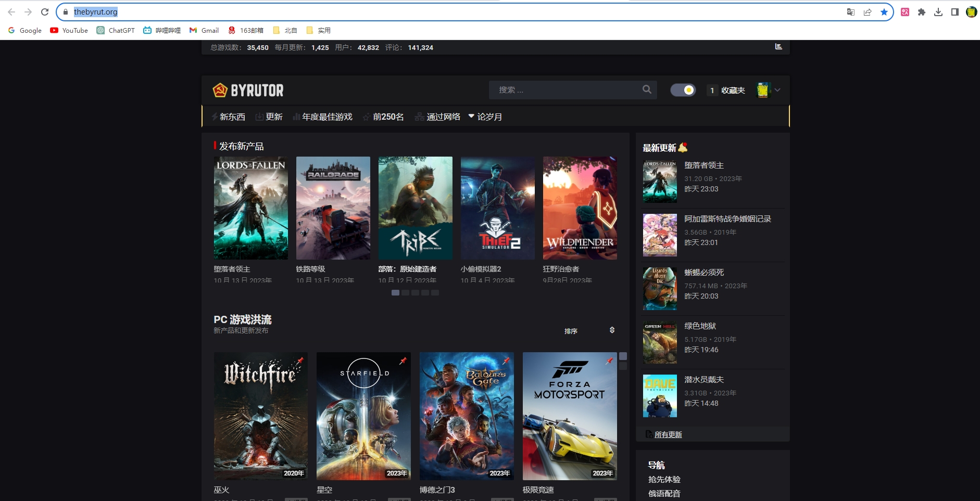The height and width of the screenshot is (501, 980).
Task: Open the 更新 menu item
Action: 269,117
